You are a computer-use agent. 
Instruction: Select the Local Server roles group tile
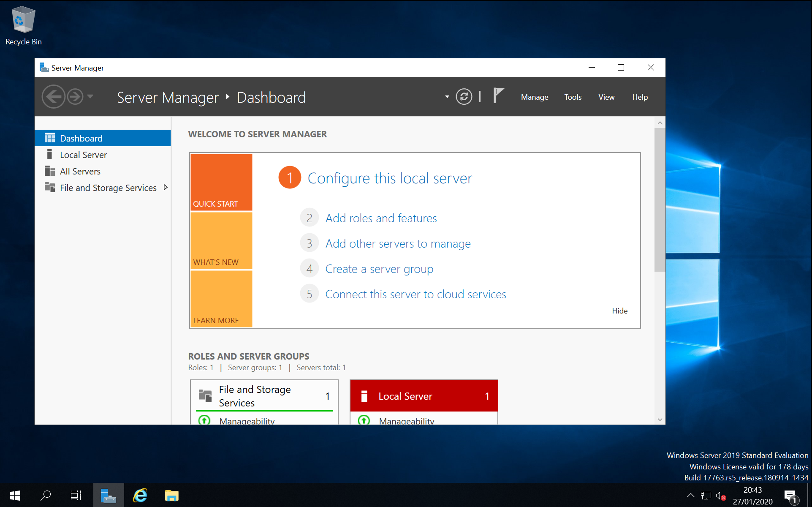pos(424,395)
